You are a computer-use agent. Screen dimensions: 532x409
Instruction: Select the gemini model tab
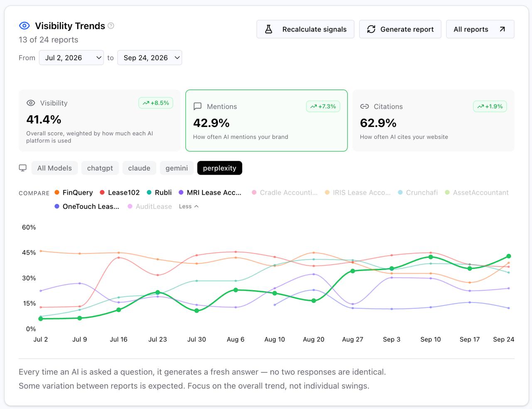[177, 168]
